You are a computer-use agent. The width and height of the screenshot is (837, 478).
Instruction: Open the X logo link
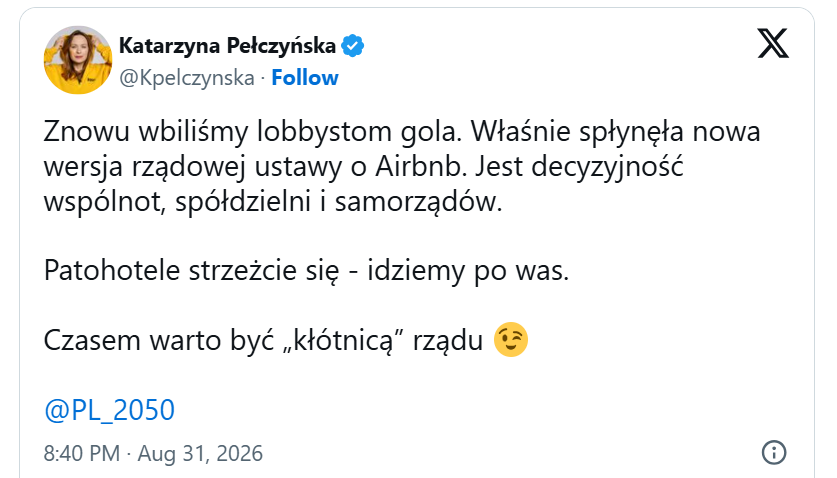coord(772,43)
